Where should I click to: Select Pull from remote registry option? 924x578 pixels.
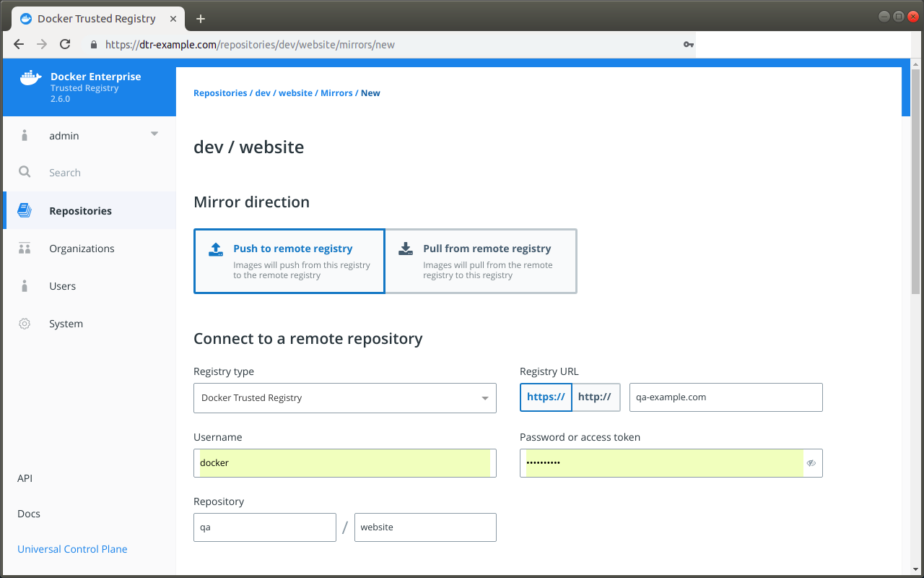(481, 262)
